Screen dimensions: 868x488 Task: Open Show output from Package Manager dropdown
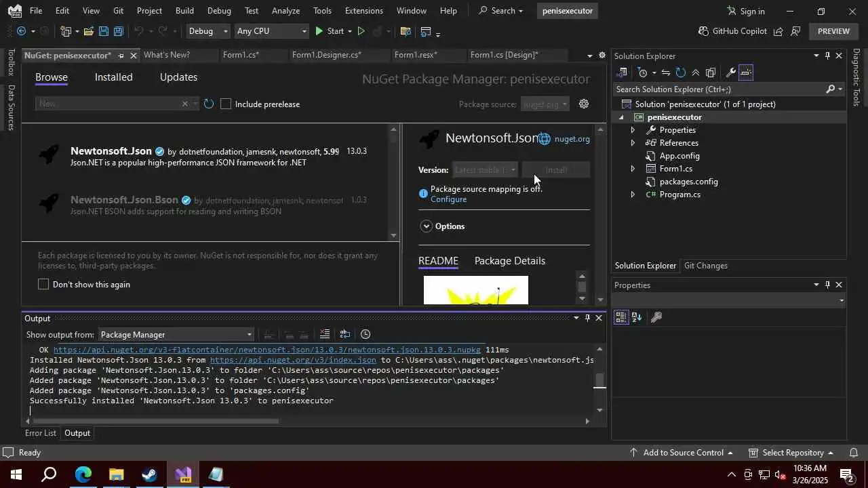[x=176, y=334]
